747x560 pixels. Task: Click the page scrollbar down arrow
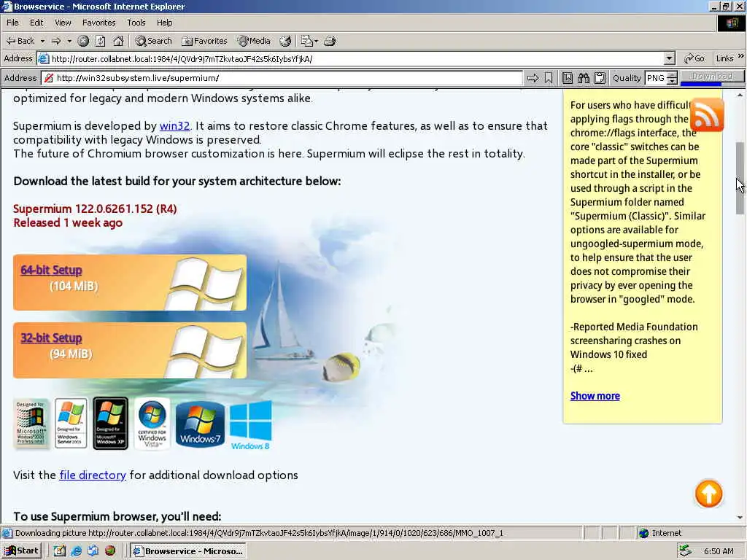(x=740, y=518)
